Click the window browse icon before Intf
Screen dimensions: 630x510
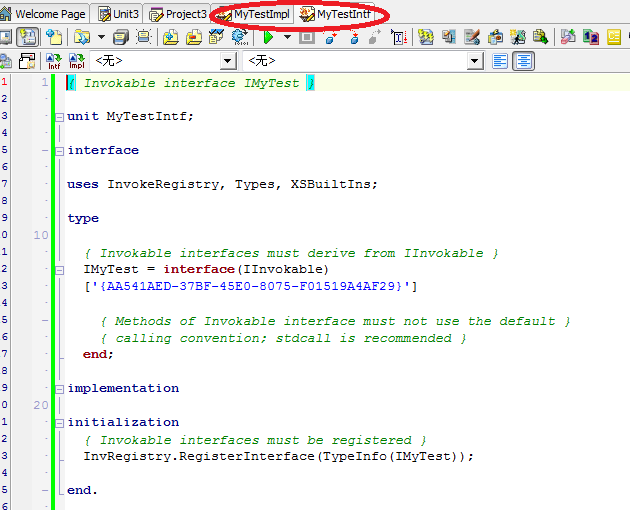tap(27, 61)
